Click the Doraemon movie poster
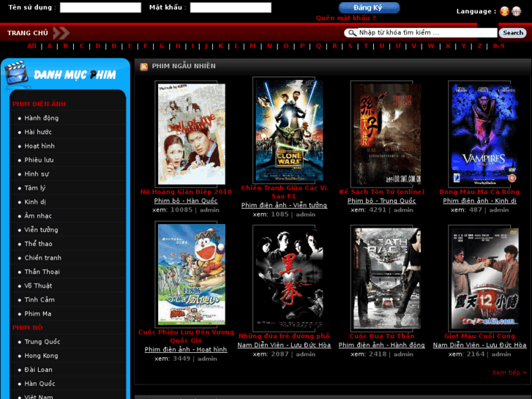The width and height of the screenshot is (532, 399). pyautogui.click(x=191, y=275)
